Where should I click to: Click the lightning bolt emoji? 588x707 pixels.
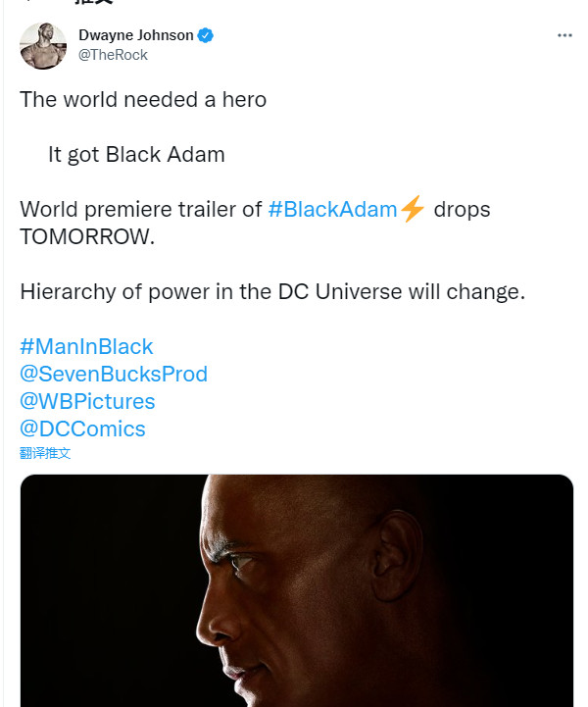413,210
